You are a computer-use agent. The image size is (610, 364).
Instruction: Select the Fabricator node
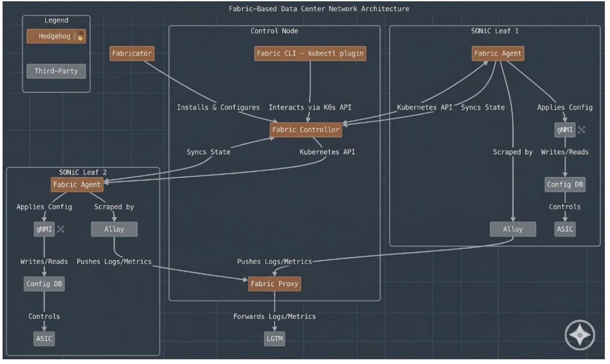pyautogui.click(x=132, y=53)
